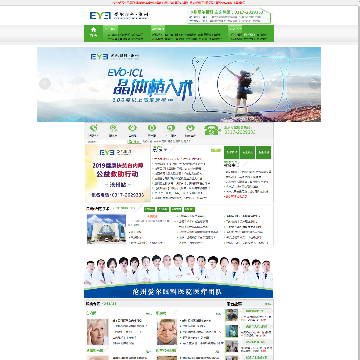
Task: Open the EVO-ICL lens implant banner
Action: (179, 84)
